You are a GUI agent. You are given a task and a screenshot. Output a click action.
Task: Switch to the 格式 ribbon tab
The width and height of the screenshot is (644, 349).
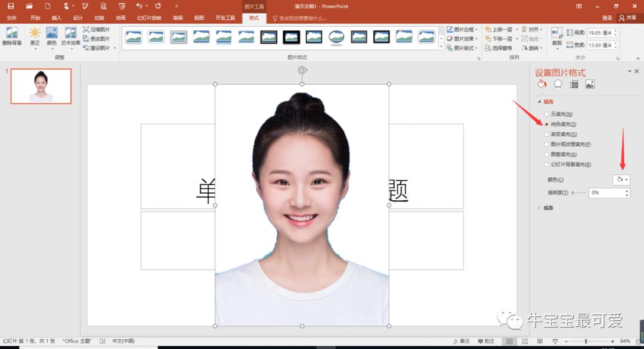pyautogui.click(x=253, y=18)
